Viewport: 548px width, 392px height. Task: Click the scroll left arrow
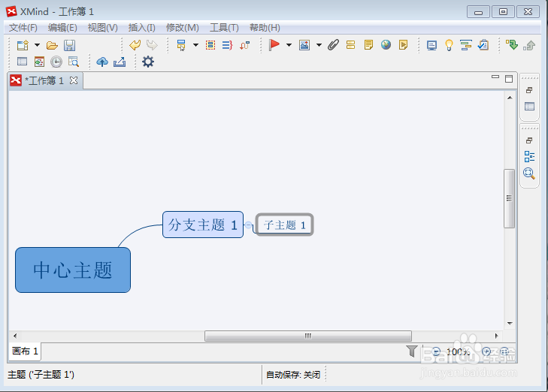[15, 336]
